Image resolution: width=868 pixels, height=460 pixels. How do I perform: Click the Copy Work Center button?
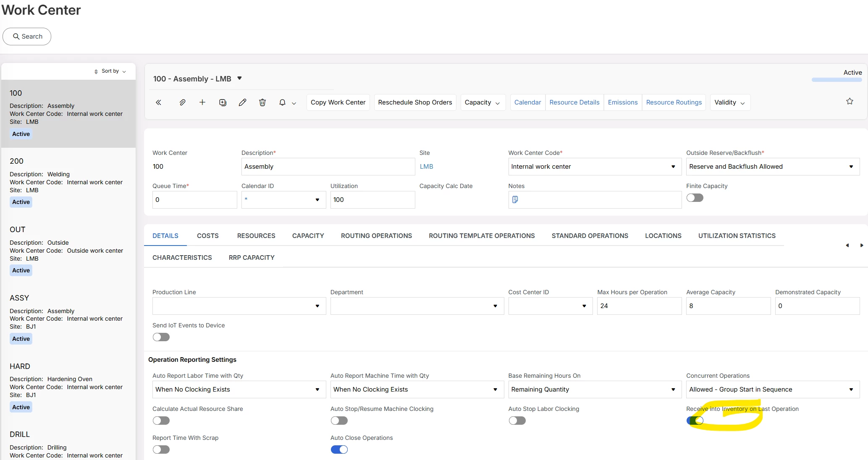(x=338, y=102)
